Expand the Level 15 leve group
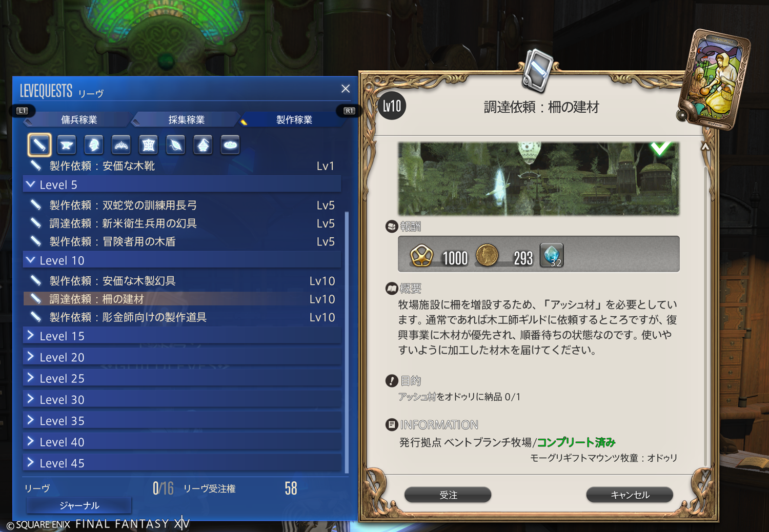Image resolution: width=769 pixels, height=532 pixels. click(x=182, y=336)
